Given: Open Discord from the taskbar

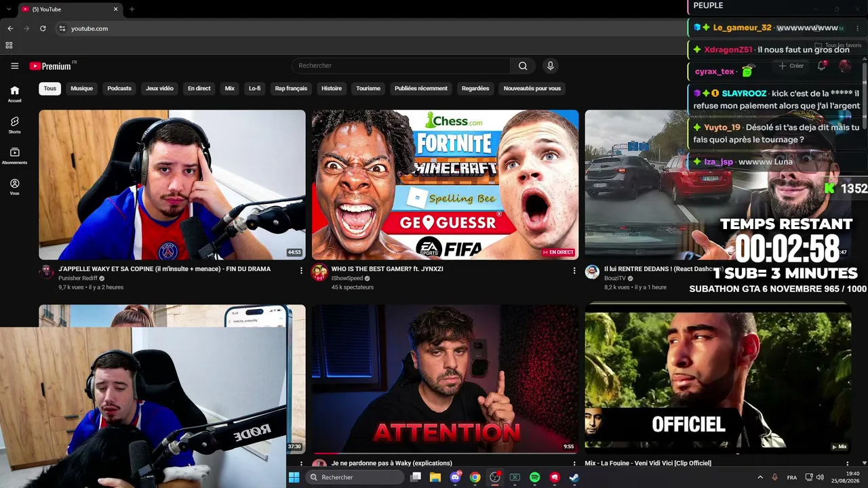Looking at the screenshot, I should coord(455,477).
